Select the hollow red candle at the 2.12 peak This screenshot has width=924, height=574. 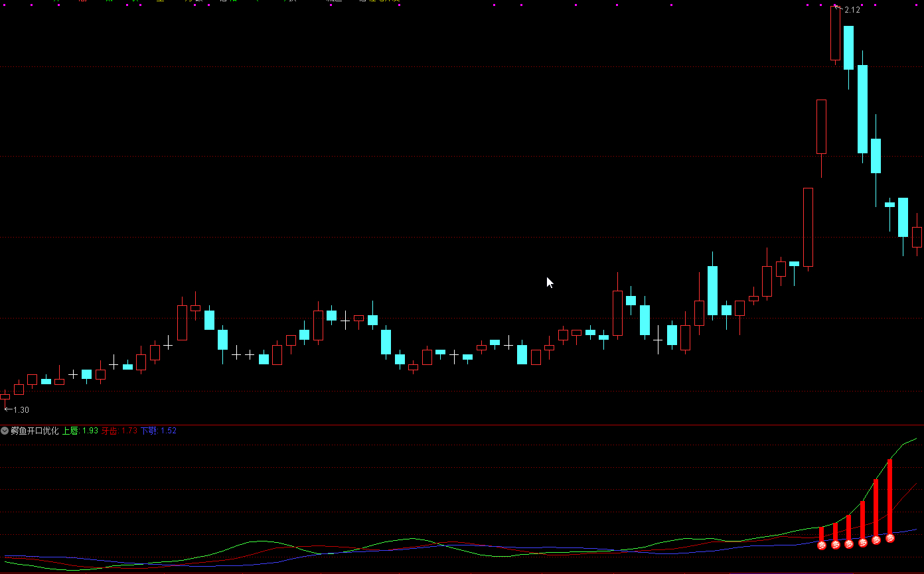835,33
